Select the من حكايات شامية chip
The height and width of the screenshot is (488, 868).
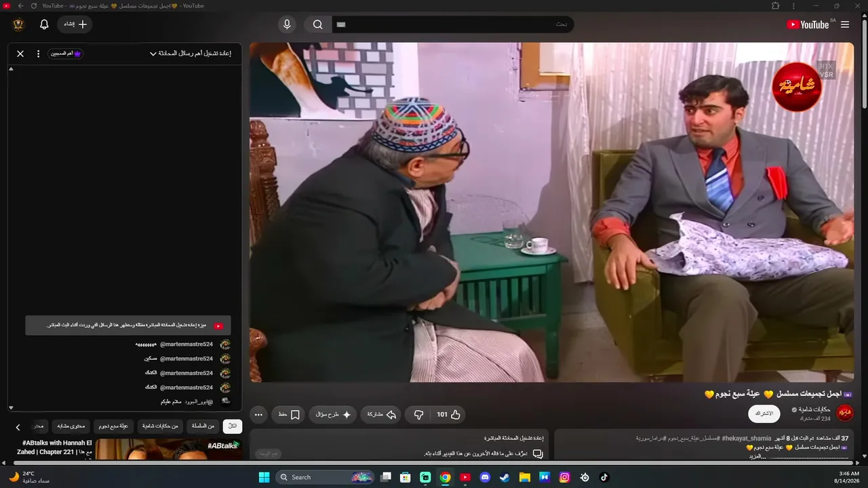point(160,426)
